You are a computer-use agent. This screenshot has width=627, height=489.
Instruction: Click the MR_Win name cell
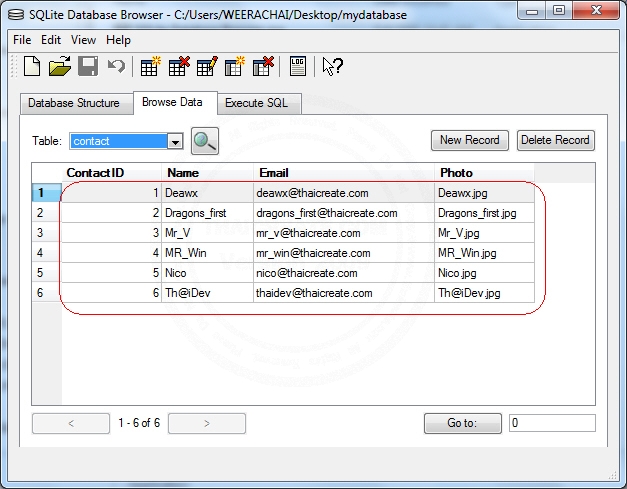pos(207,253)
